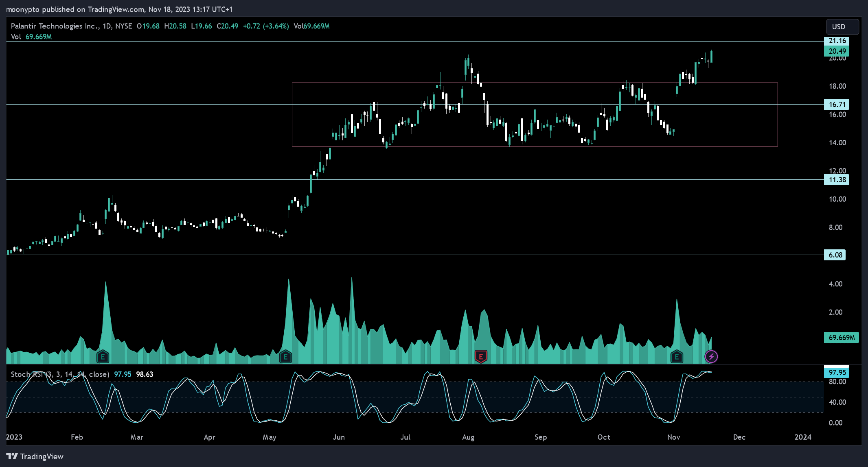868x467 pixels.
Task: Click the 6.08 horizontal line price label
Action: [835, 255]
